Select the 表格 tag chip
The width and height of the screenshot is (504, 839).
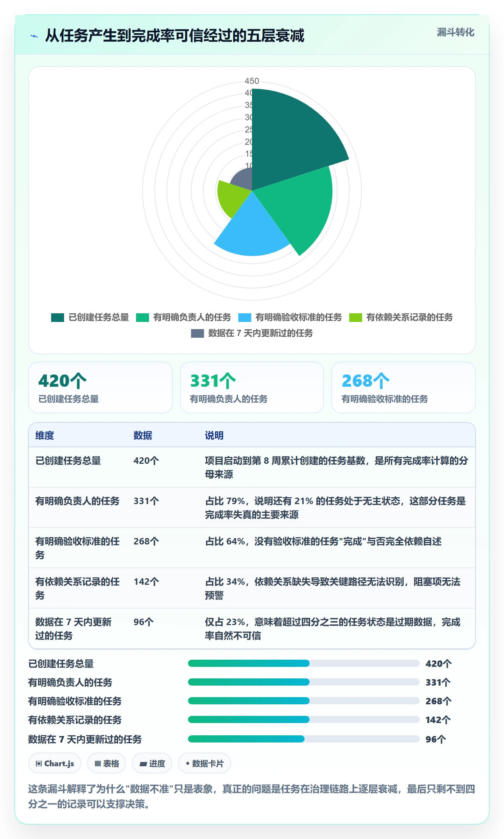tap(107, 763)
